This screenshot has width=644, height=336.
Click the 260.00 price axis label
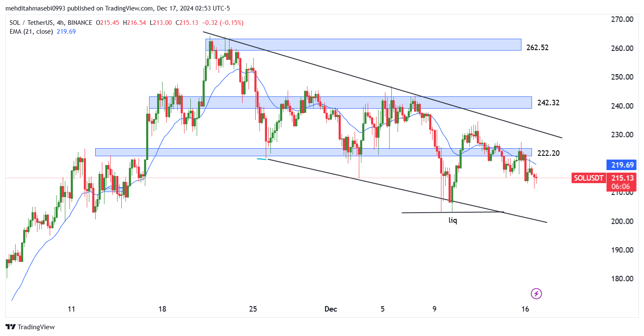(x=623, y=48)
